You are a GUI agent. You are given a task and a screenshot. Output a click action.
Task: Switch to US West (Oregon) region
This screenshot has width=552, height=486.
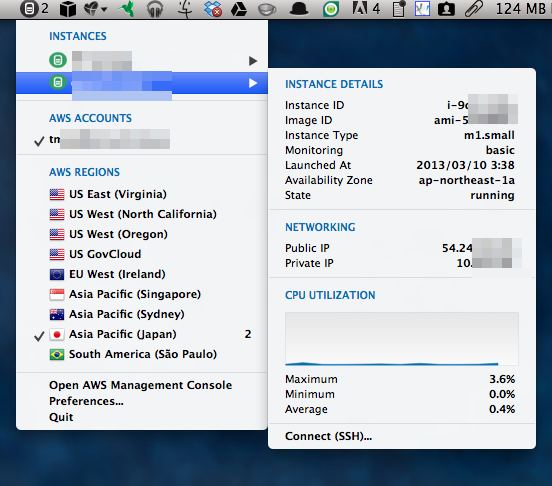click(142, 234)
